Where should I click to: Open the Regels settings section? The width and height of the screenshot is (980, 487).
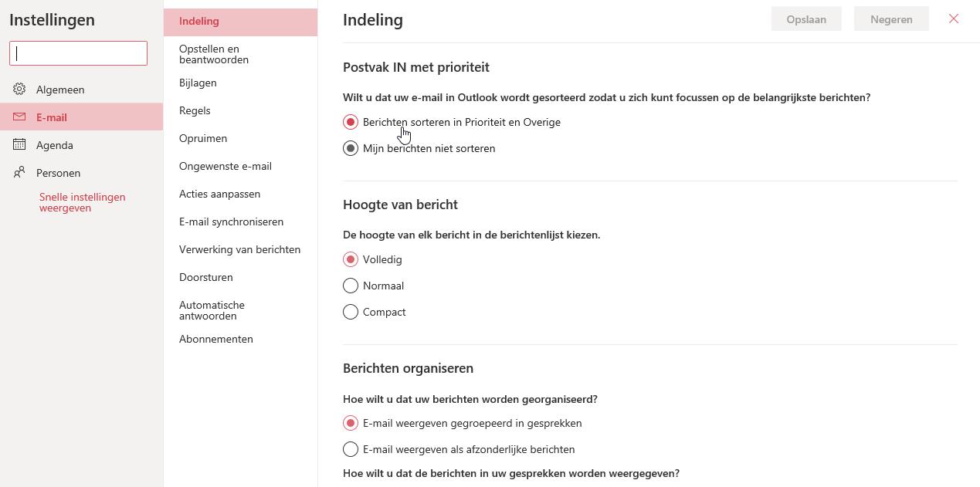195,110
